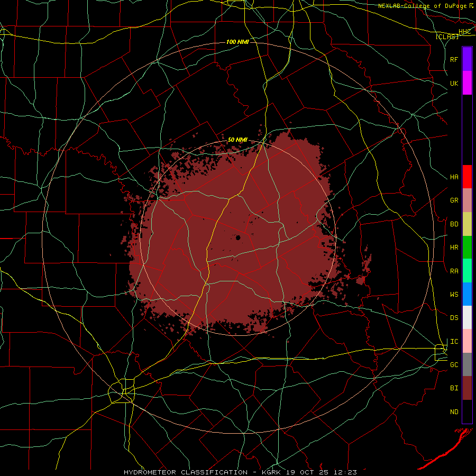Click the HR legend label
This screenshot has width=476, height=476.
point(454,248)
